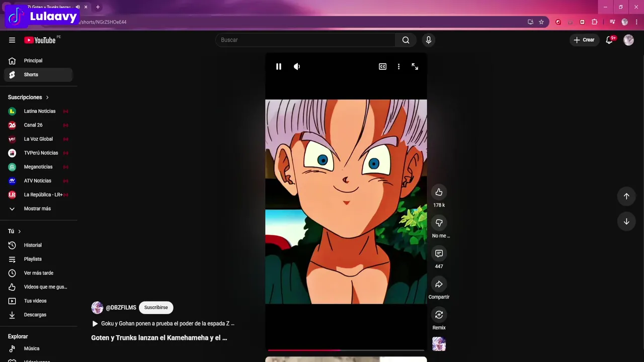Expand the Suscripciones section

28,97
